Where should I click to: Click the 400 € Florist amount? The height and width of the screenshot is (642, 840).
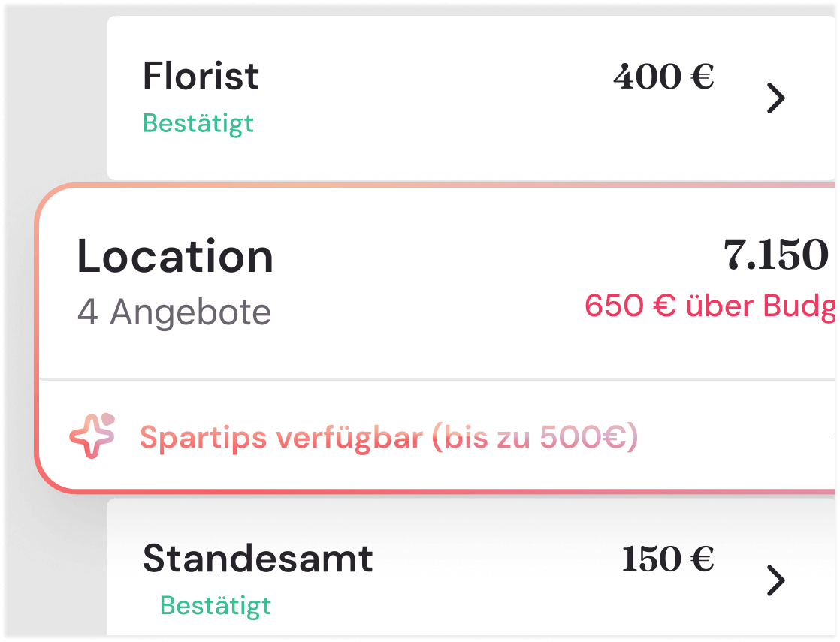(663, 77)
